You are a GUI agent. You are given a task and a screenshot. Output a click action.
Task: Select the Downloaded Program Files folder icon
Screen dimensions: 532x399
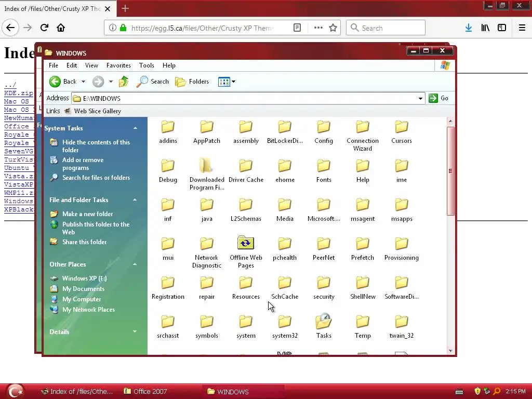pos(207,166)
